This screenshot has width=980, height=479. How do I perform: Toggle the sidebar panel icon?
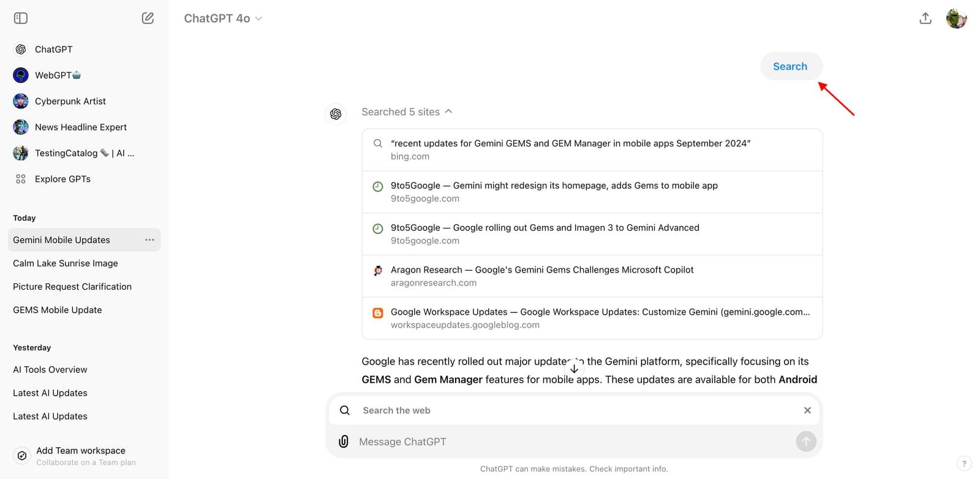[21, 18]
